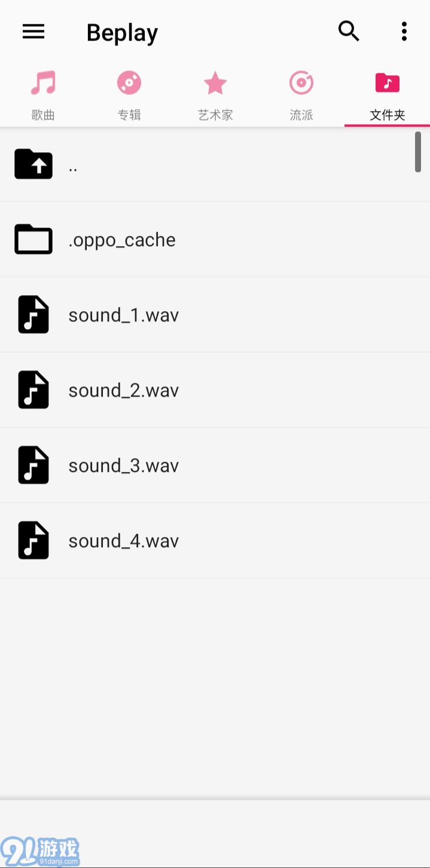
Task: Open the overflow three-dot menu
Action: [404, 31]
